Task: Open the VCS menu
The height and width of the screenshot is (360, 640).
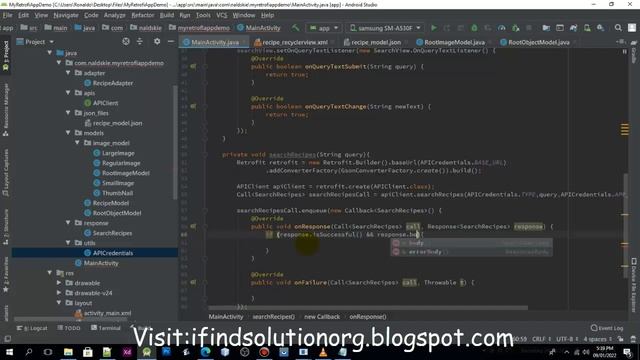Action: coord(222,15)
